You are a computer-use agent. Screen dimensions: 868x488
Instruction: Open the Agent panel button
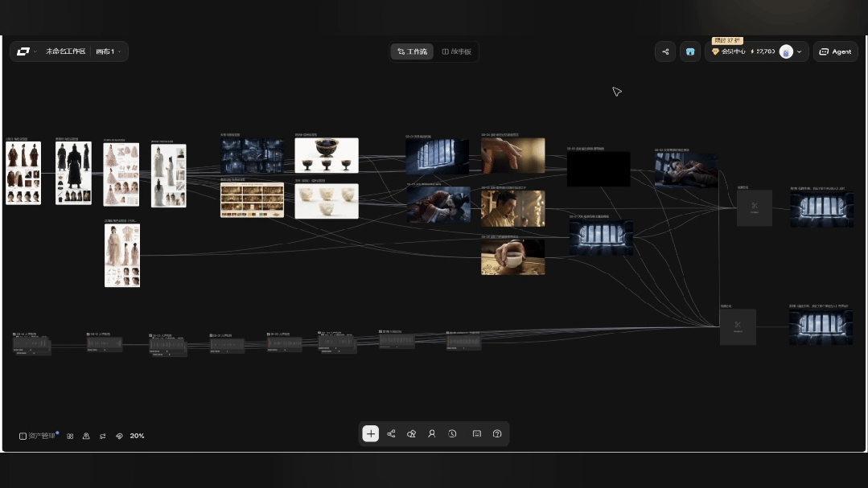point(835,51)
